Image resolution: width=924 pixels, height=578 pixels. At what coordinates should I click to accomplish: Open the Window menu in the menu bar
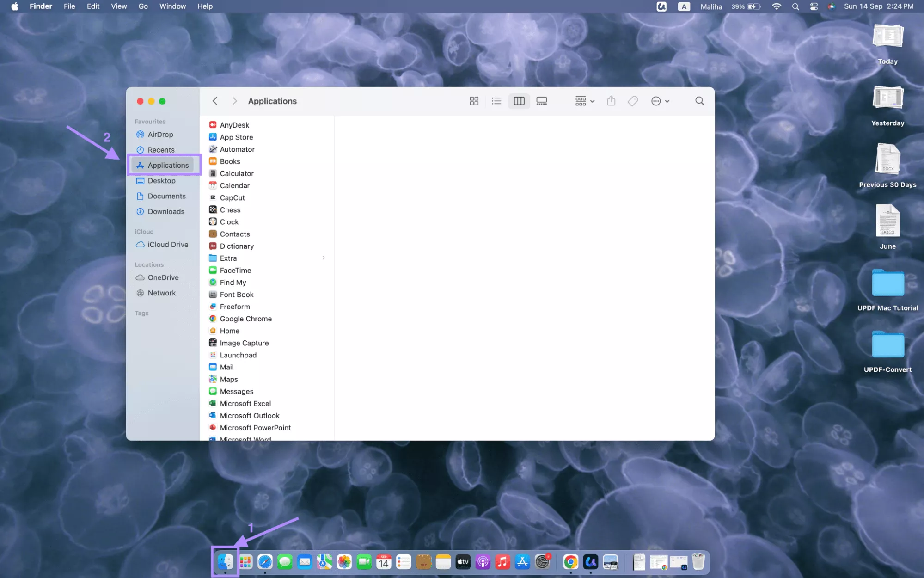(172, 6)
